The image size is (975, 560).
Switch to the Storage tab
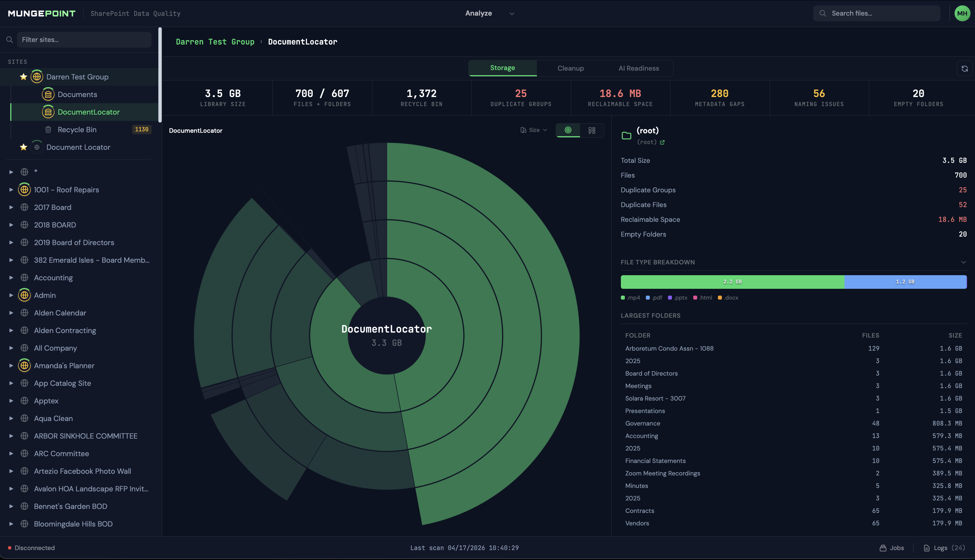click(502, 68)
